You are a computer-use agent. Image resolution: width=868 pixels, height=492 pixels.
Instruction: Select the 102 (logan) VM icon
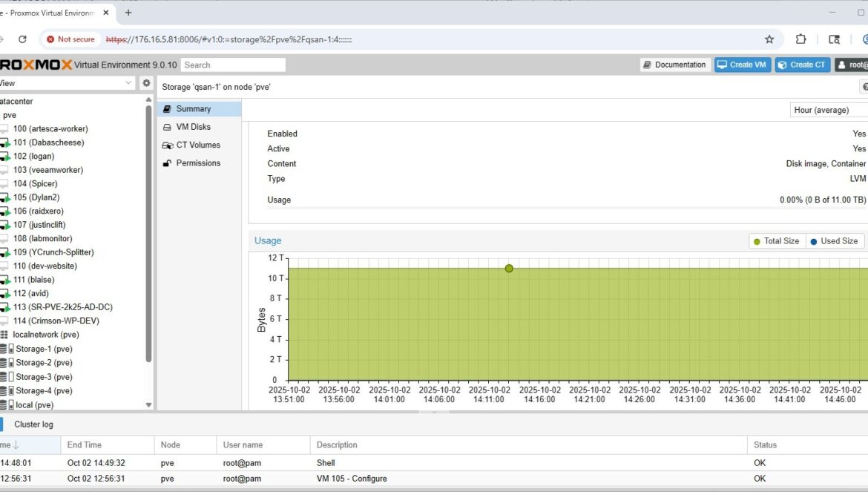point(4,157)
